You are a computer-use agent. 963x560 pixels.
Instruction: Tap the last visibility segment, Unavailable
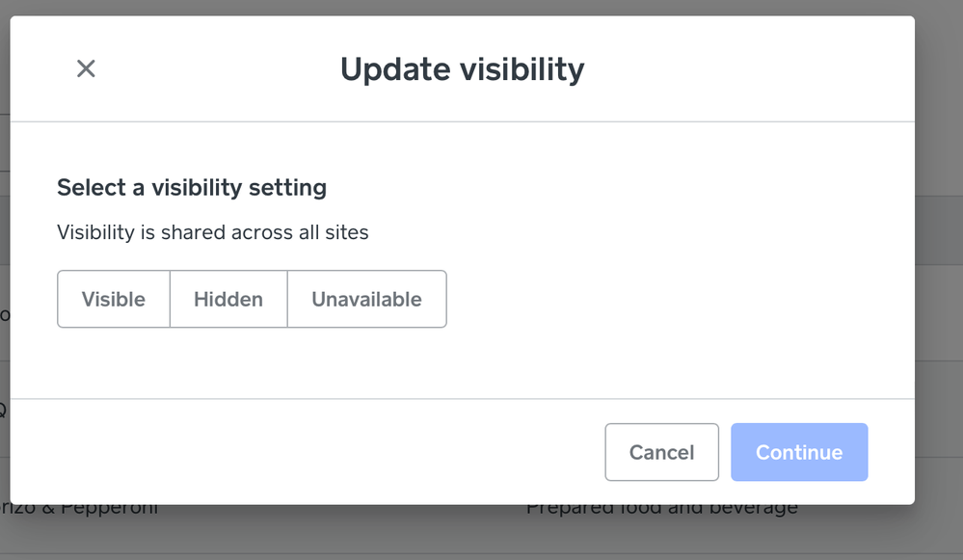pyautogui.click(x=366, y=299)
